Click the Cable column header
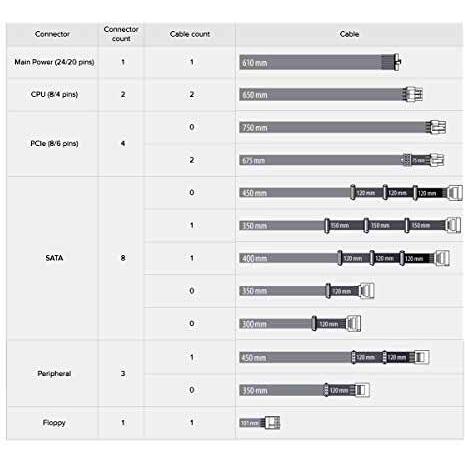This screenshot has height=465, width=465. coord(349,34)
